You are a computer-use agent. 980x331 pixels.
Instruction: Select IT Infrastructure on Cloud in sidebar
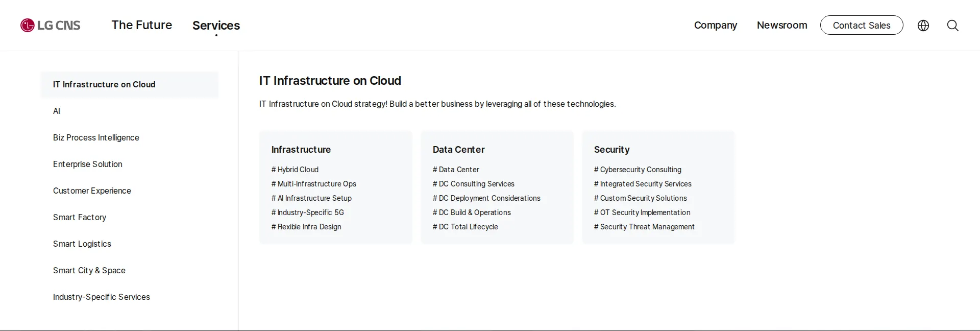[x=130, y=84]
